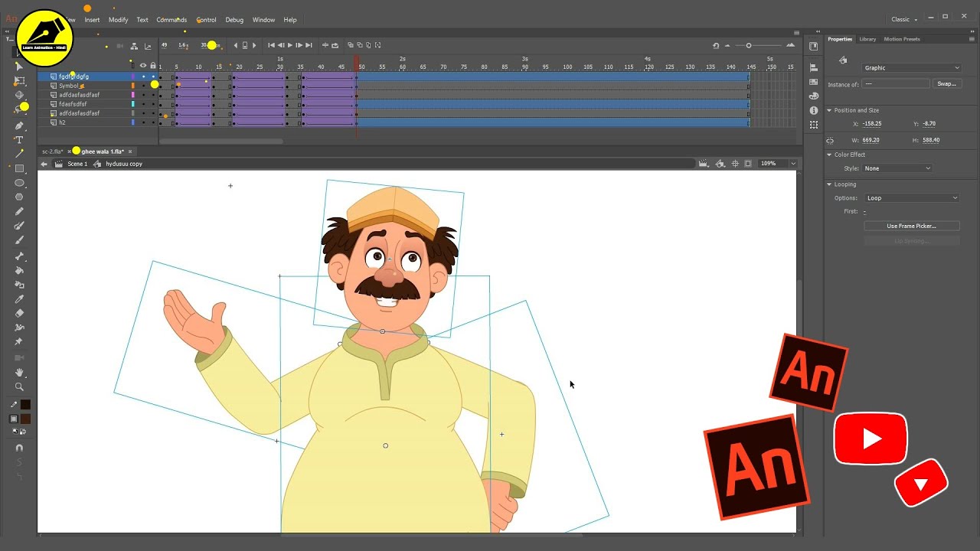Viewport: 980px width, 551px height.
Task: Select the Pencil tool
Action: (19, 211)
